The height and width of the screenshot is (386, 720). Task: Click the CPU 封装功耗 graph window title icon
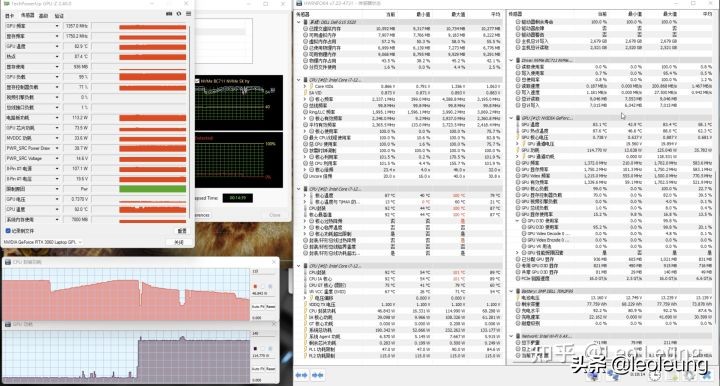click(x=8, y=262)
